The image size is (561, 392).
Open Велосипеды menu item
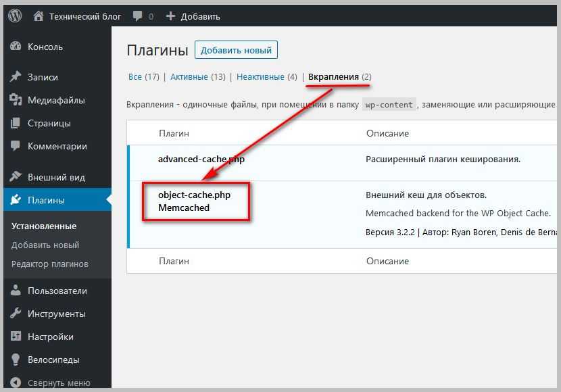(53, 360)
